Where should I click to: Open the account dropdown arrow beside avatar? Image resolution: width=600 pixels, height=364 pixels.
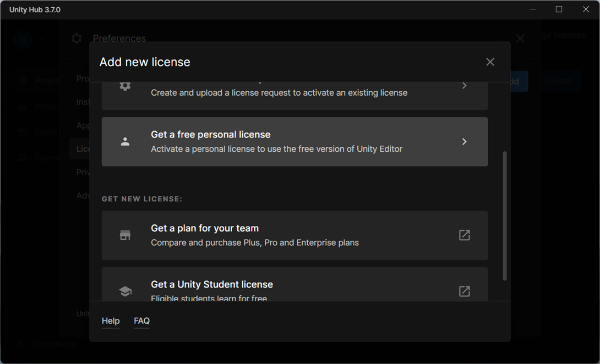[x=40, y=40]
